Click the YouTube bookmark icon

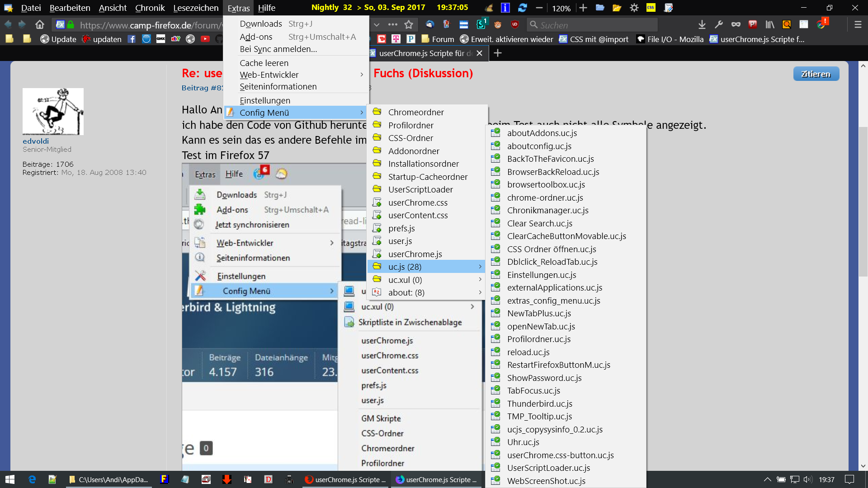click(205, 39)
